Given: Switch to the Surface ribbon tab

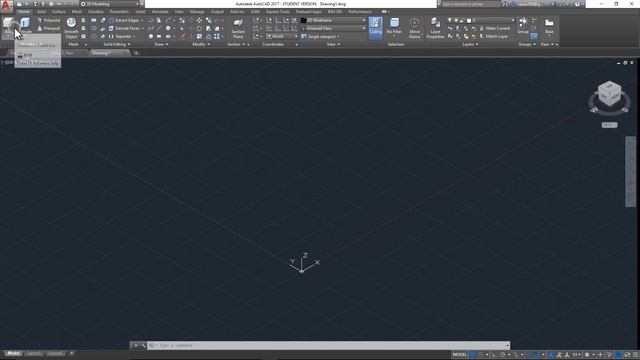Looking at the screenshot, I should click(x=59, y=12).
